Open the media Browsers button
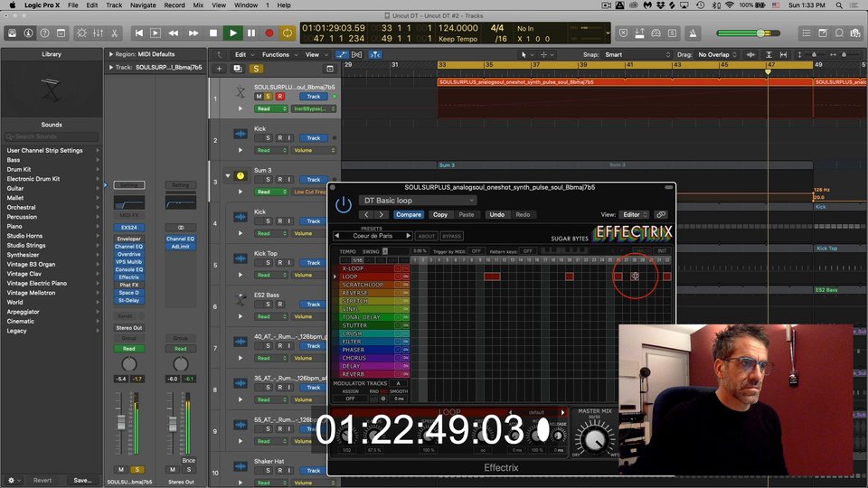 tap(856, 33)
